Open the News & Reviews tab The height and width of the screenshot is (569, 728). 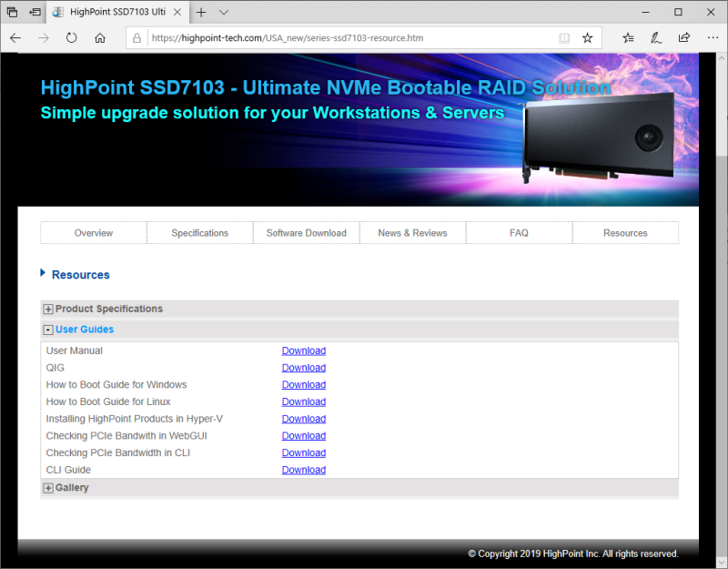(x=413, y=233)
